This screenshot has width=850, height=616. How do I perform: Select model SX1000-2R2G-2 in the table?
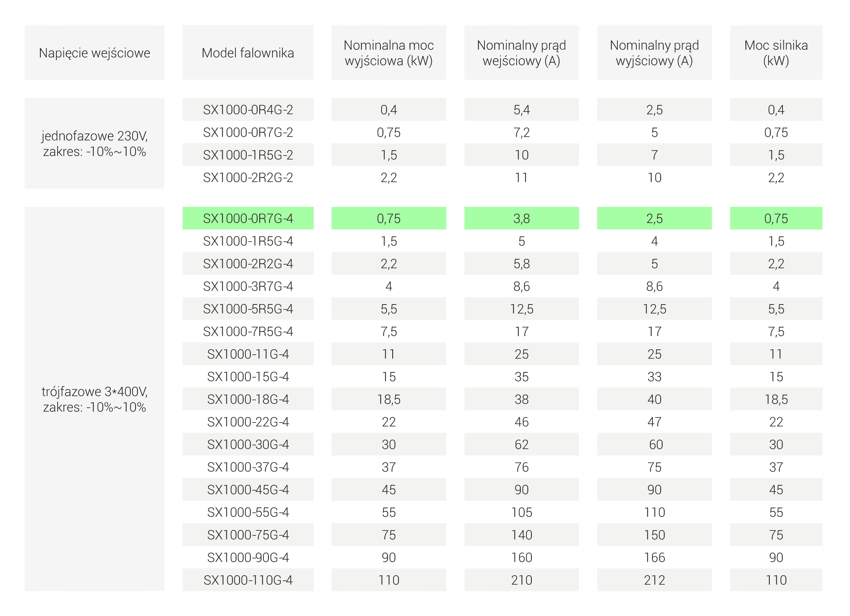click(x=248, y=178)
